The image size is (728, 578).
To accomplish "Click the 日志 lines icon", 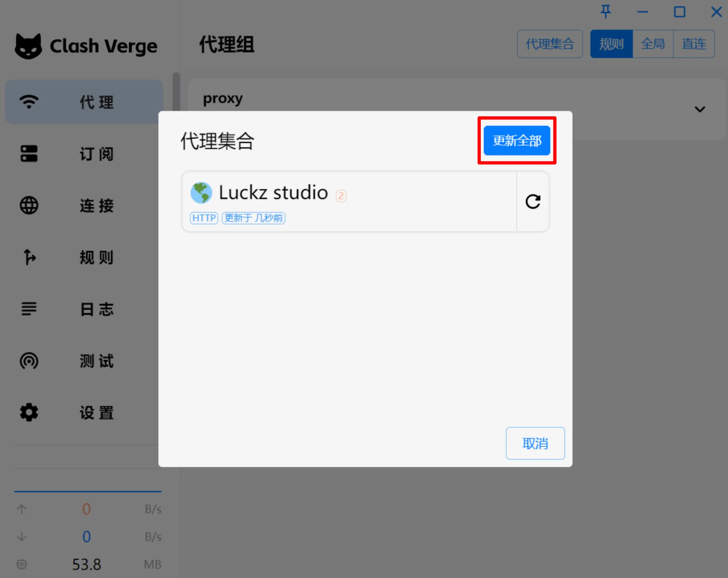I will [x=29, y=309].
